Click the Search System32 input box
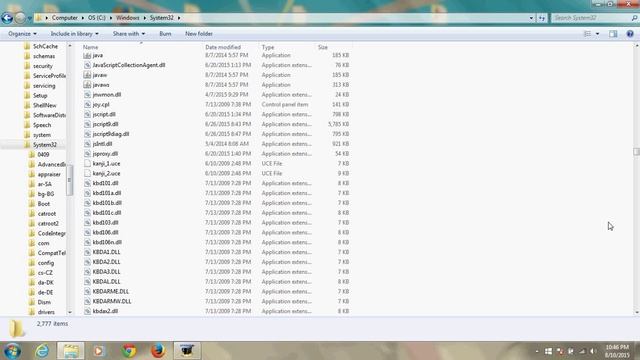This screenshot has width=640, height=360. pyautogui.click(x=591, y=18)
